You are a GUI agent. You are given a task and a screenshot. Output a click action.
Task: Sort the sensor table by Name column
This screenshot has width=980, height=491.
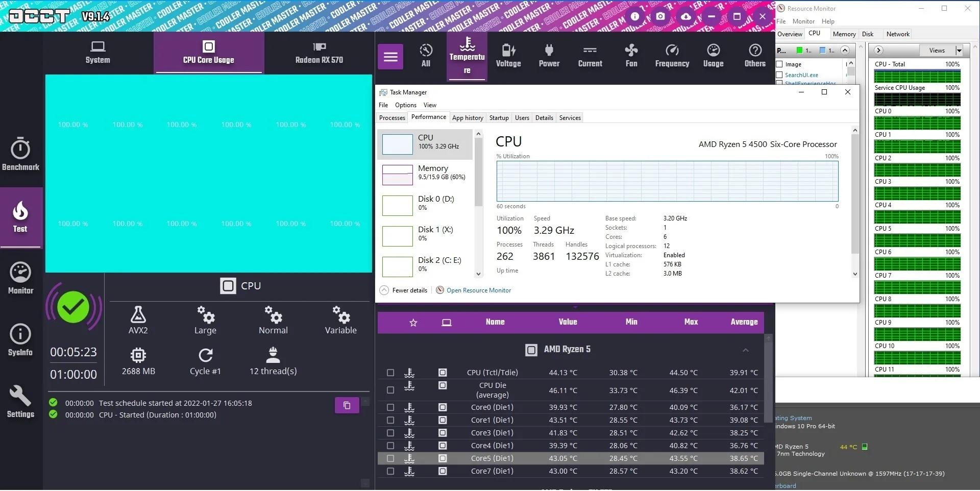pos(495,322)
